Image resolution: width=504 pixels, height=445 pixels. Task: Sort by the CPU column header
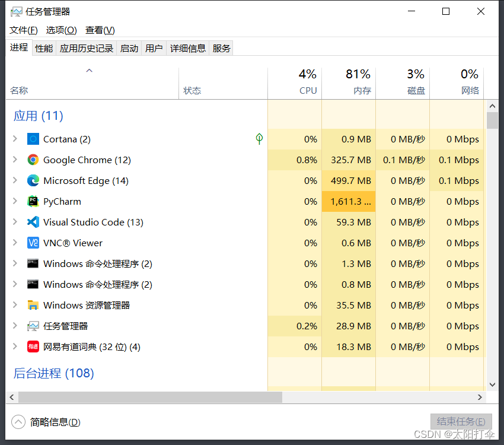295,83
